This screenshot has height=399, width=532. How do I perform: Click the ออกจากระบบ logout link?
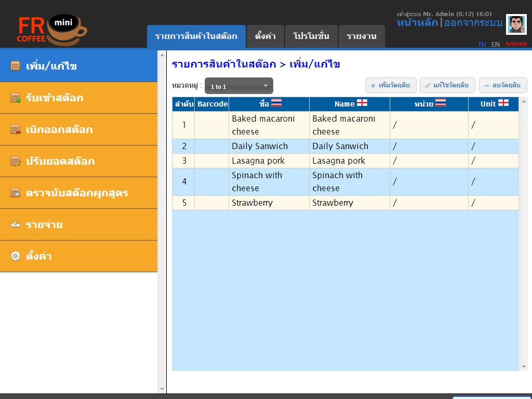click(x=473, y=23)
